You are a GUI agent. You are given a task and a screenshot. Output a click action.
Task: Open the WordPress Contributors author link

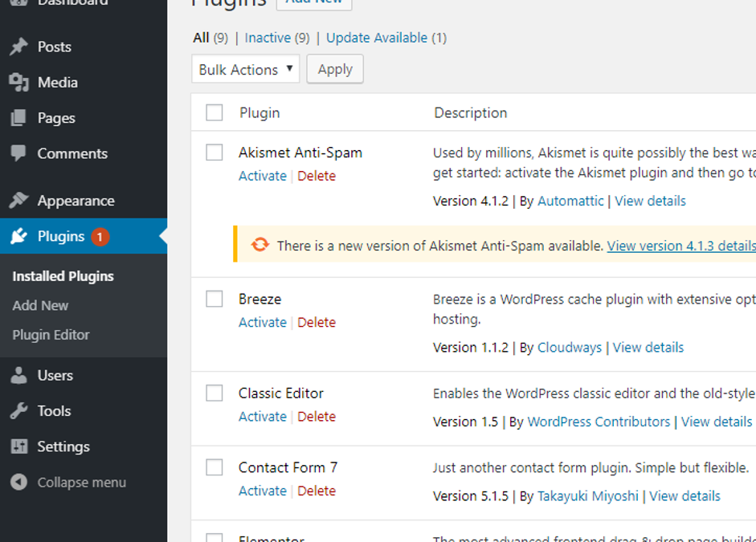599,422
